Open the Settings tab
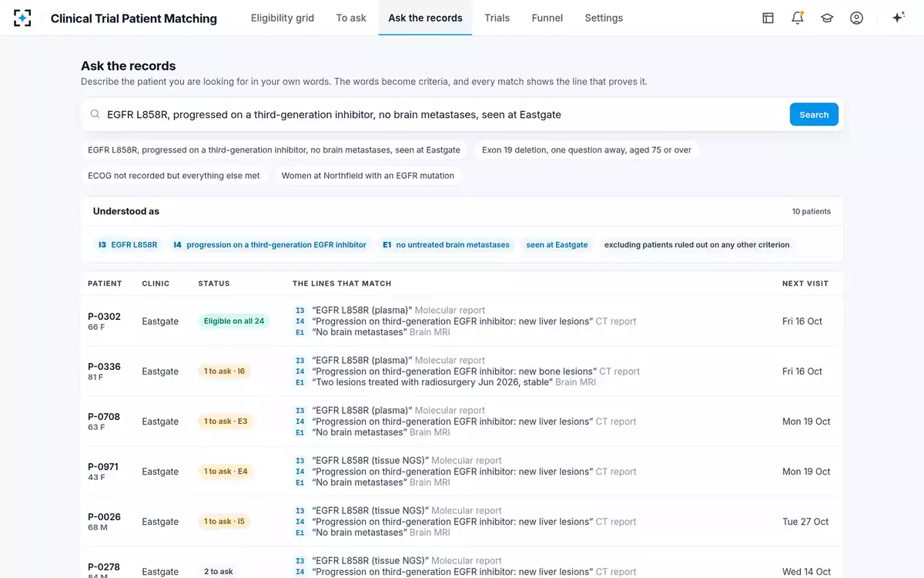924x578 pixels. [604, 18]
